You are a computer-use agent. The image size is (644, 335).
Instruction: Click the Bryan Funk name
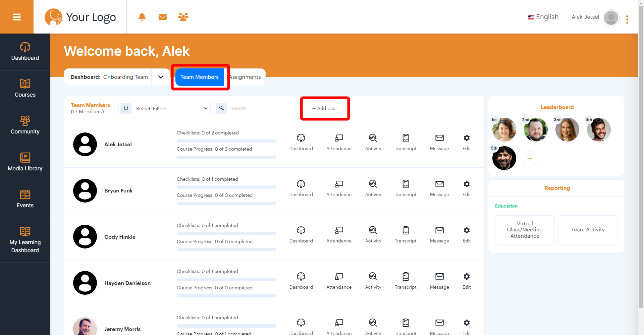[x=118, y=190]
